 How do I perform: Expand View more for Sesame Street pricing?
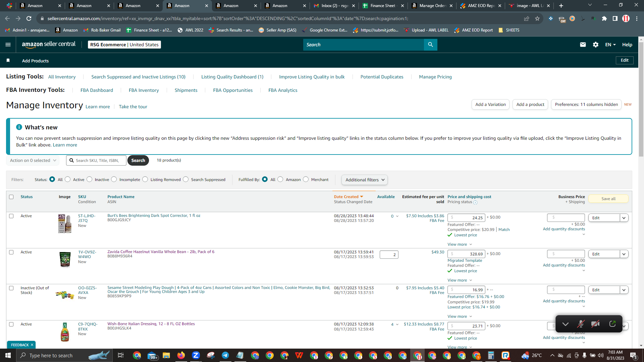click(x=460, y=316)
